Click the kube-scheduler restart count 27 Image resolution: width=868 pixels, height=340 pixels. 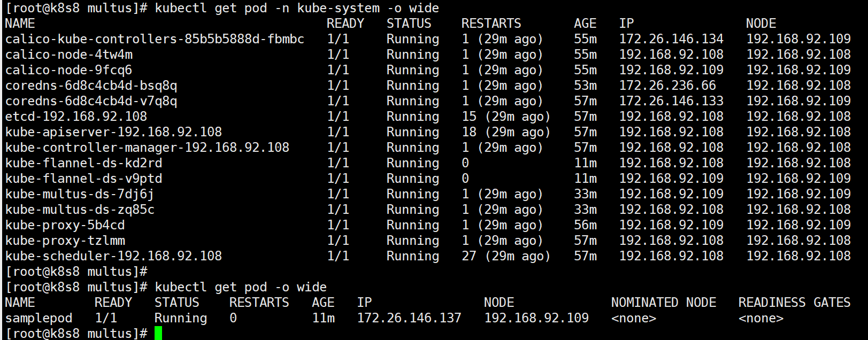pyautogui.click(x=469, y=256)
